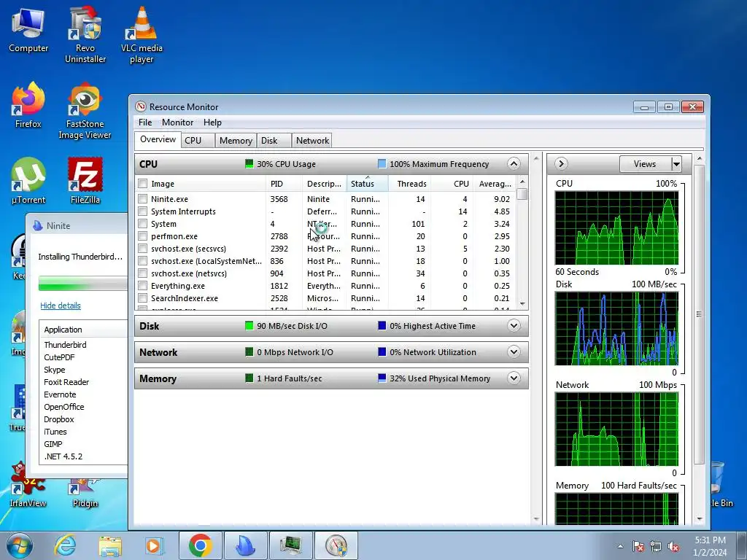Click the network tray icon
Screen dimensions: 747x560
[656, 546]
